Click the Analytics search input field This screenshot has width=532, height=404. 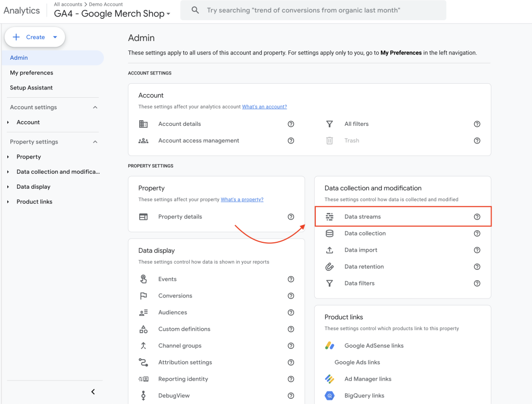point(313,10)
